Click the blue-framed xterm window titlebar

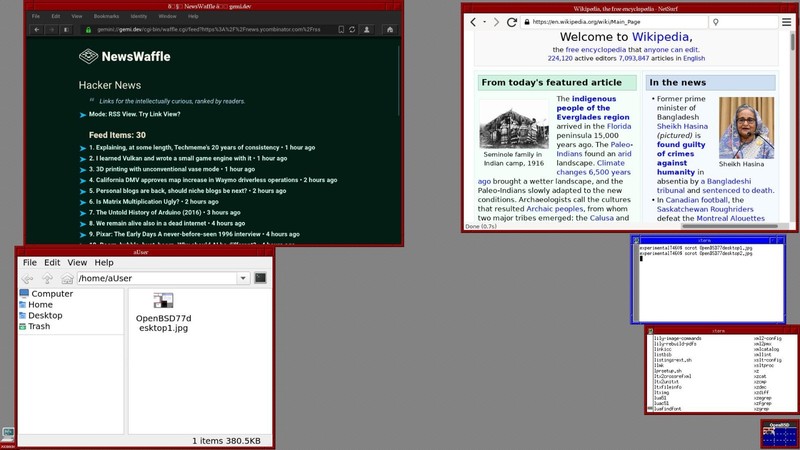tap(705, 240)
